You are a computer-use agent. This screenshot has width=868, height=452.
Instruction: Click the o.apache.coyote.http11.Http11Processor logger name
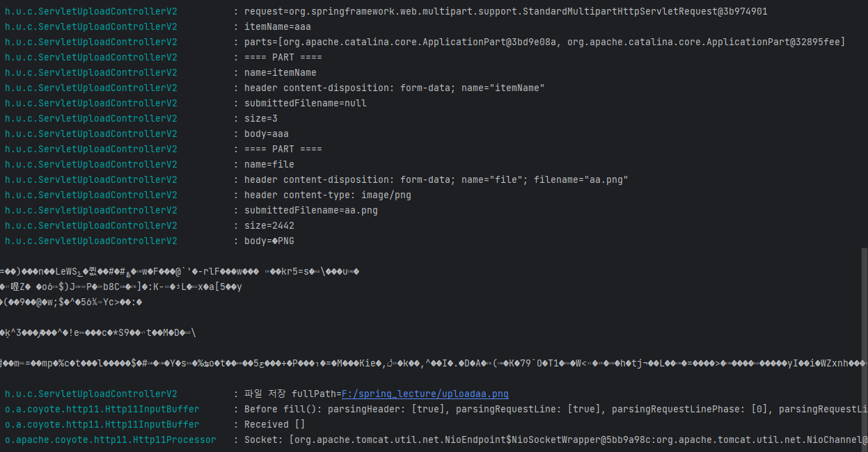[110, 439]
